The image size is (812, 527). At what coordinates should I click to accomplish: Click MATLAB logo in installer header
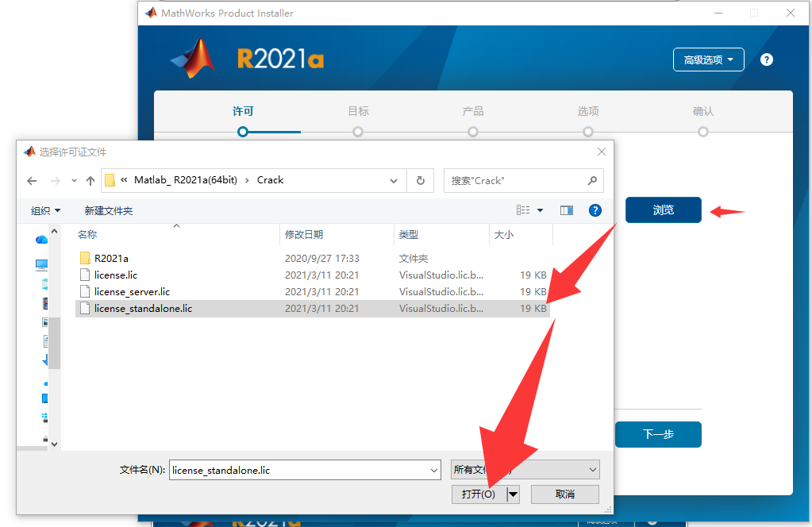coord(193,58)
